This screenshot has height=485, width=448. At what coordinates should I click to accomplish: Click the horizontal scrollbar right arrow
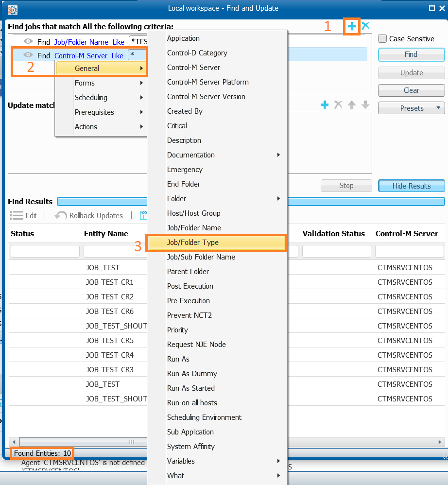click(x=440, y=442)
